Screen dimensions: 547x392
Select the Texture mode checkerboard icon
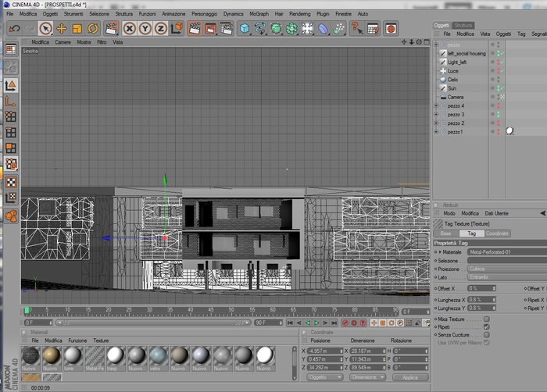pyautogui.click(x=11, y=182)
